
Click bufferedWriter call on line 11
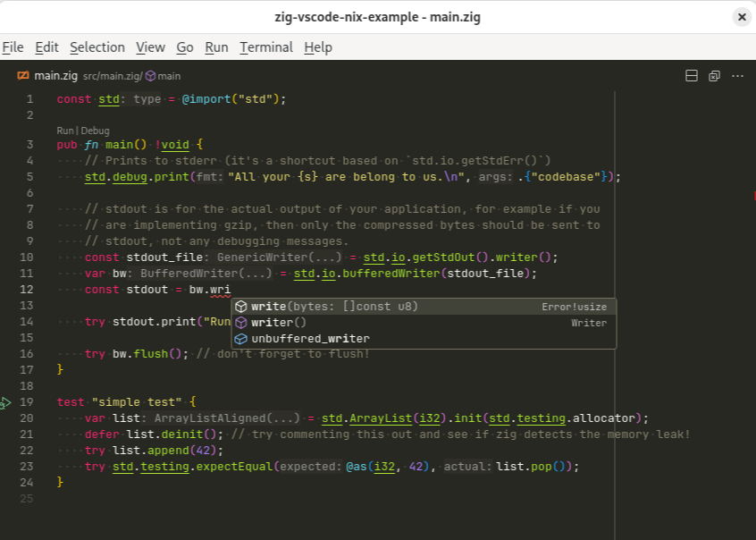(x=391, y=274)
